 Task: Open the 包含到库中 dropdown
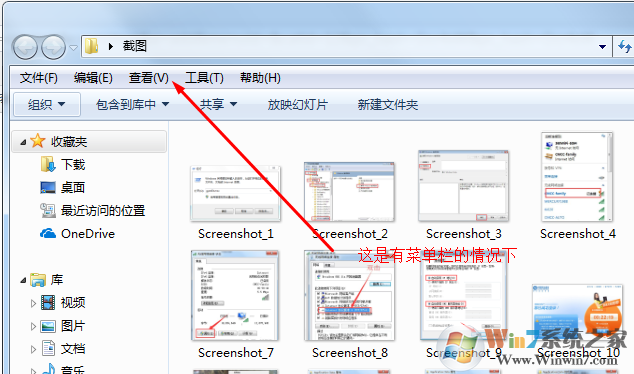pos(133,105)
